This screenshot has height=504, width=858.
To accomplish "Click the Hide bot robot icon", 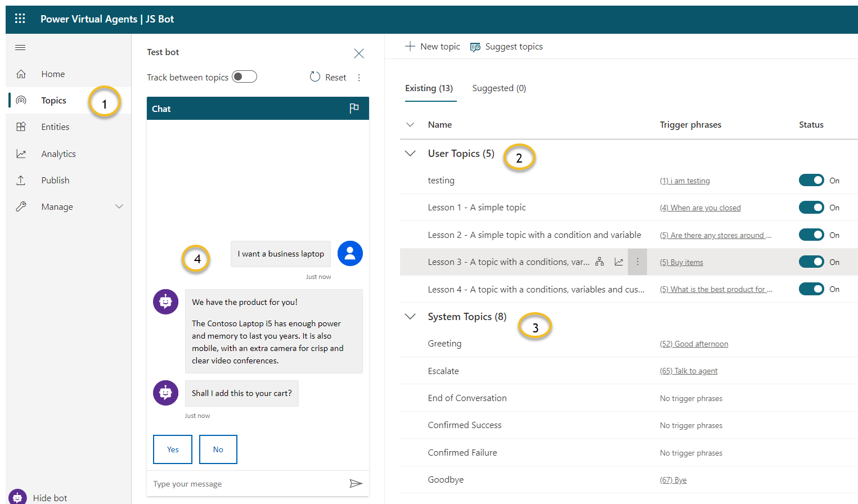I will click(x=17, y=497).
